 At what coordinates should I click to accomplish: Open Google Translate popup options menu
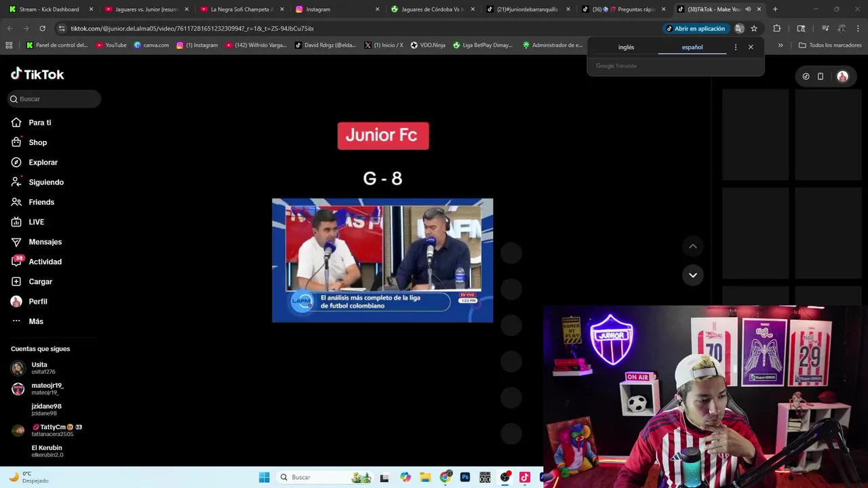coord(735,47)
